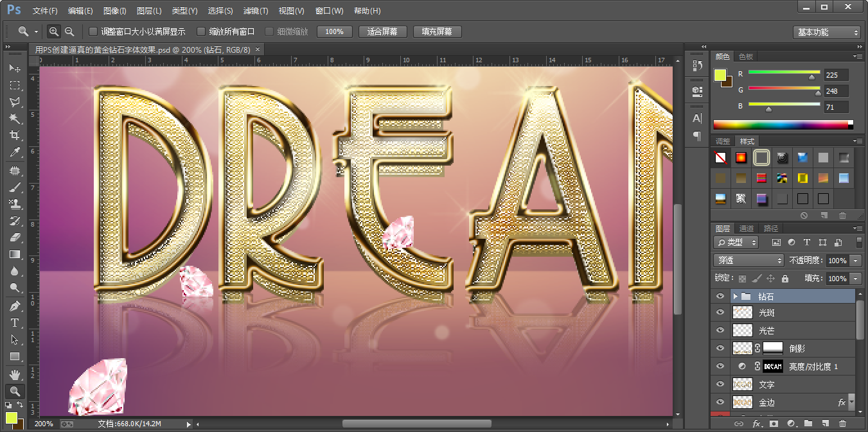This screenshot has width=868, height=432.
Task: Click the 适合屏幕 button
Action: pos(382,31)
